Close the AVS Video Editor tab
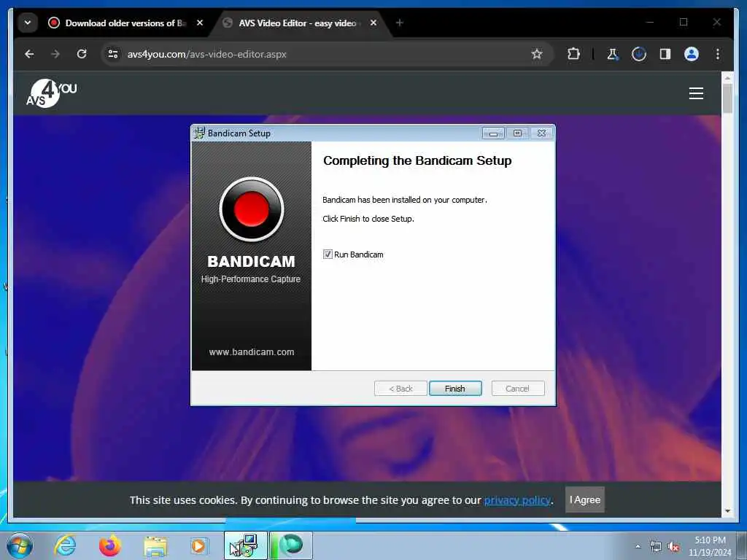 pyautogui.click(x=373, y=23)
